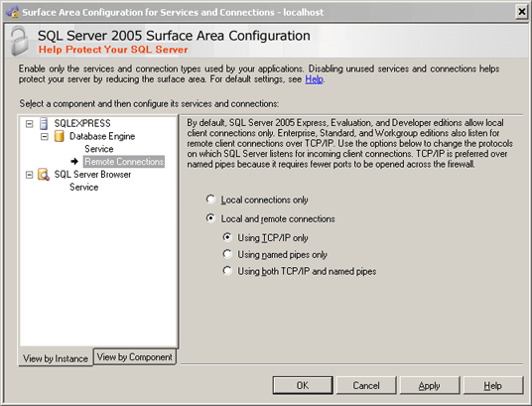Screen dimensions: 532x406
Task: Select the SQLEXPRESS tree item label
Action: pos(82,123)
